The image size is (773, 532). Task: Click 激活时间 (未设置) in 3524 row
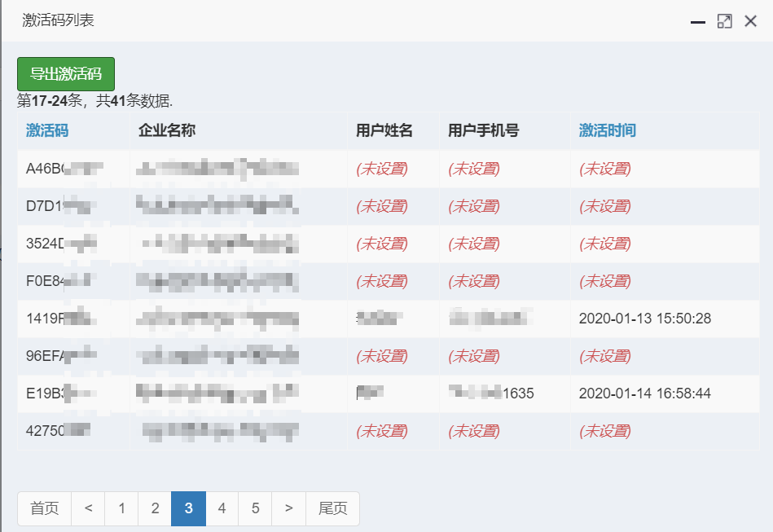click(x=605, y=244)
